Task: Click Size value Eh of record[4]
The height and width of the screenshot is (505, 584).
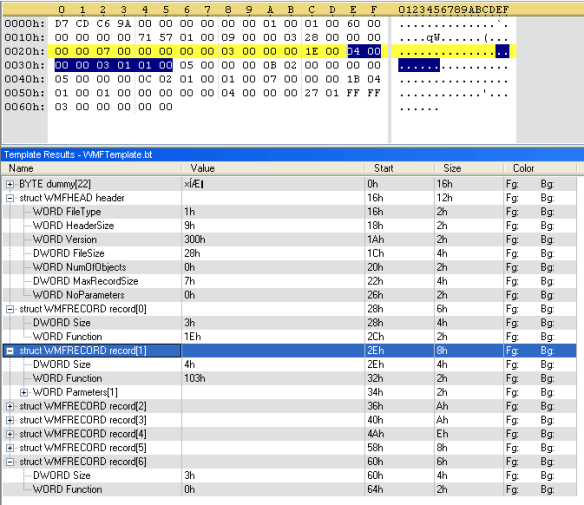Action: pyautogui.click(x=442, y=434)
